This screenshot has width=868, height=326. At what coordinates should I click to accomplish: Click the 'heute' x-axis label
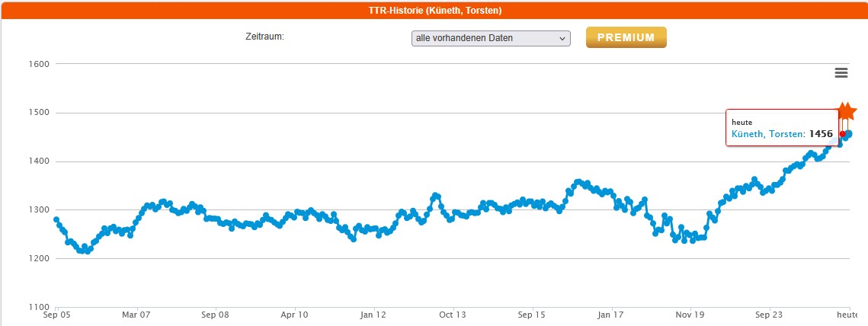pos(848,314)
